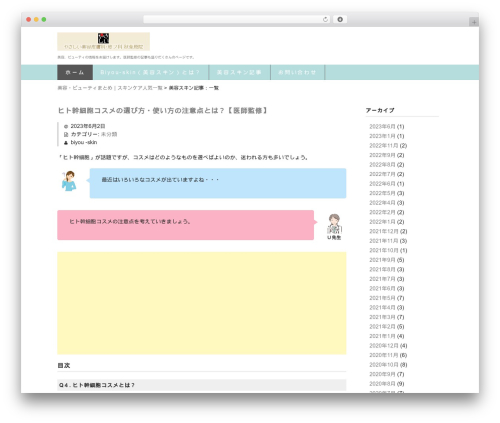Screen dimensions: 500x423
Task: Click the category folder icon
Action: (x=66, y=134)
